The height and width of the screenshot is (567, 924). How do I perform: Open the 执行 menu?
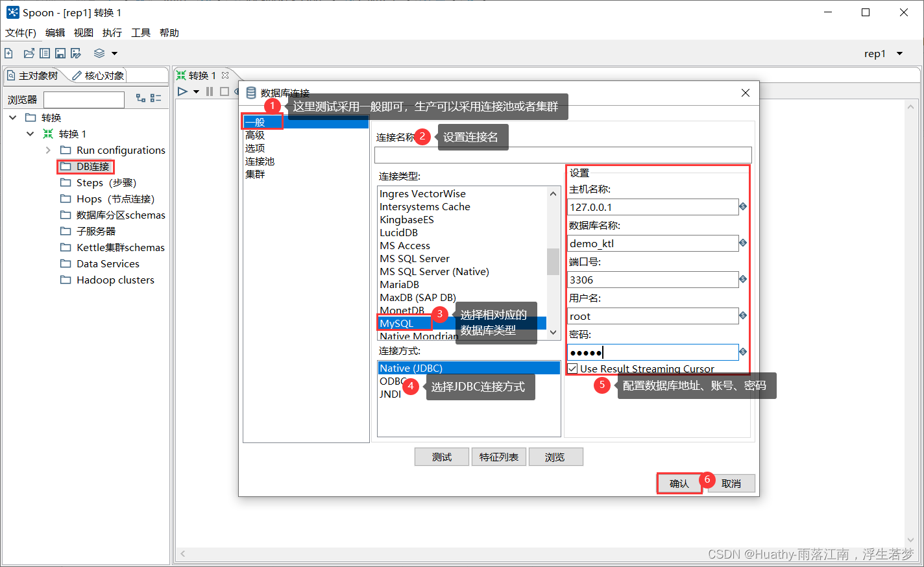(112, 32)
